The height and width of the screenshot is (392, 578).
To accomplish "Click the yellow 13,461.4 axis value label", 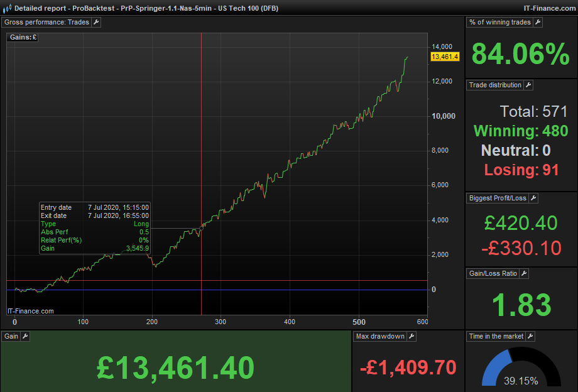I will pos(445,57).
